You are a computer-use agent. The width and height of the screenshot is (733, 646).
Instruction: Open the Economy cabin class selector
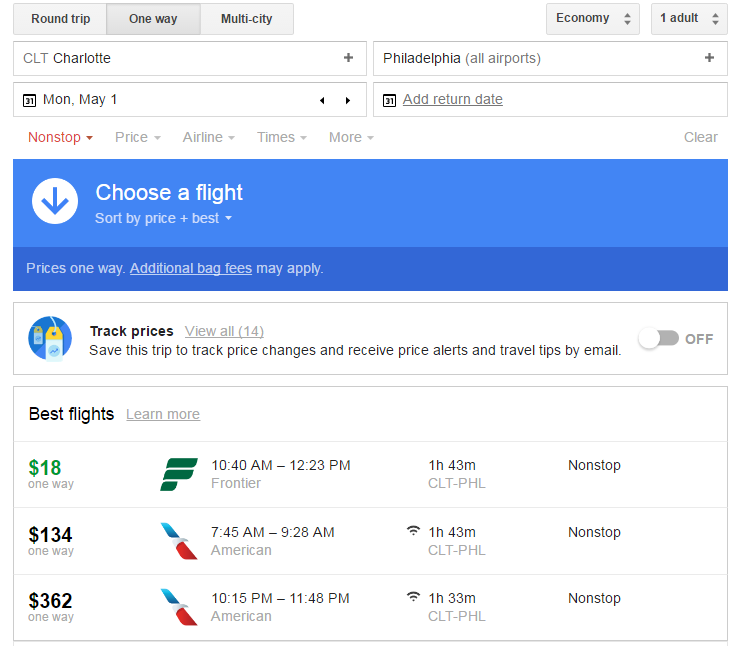pyautogui.click(x=593, y=19)
